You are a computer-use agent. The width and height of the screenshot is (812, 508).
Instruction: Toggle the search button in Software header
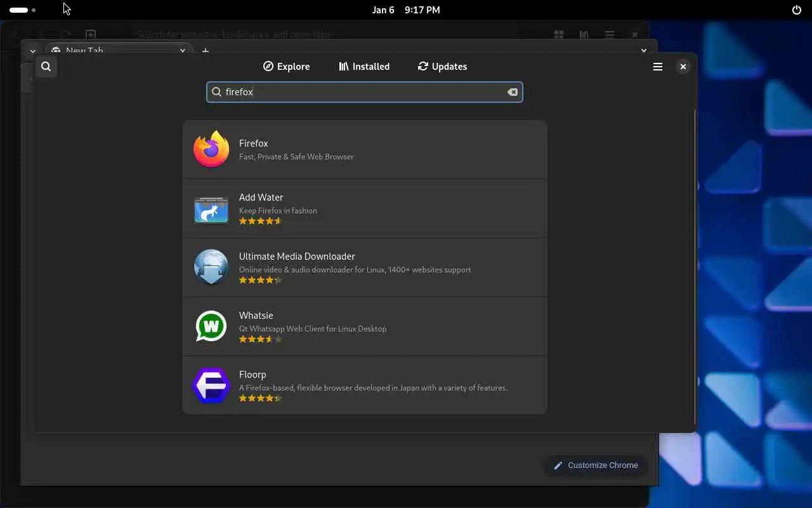point(46,67)
